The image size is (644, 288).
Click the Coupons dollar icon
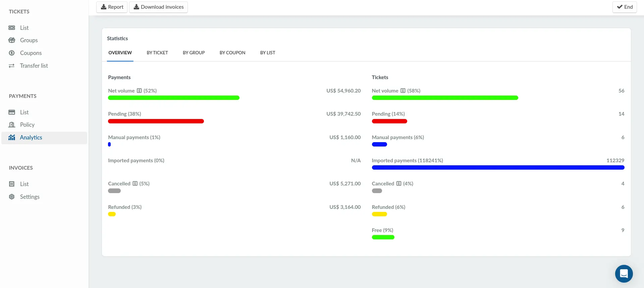coord(12,53)
